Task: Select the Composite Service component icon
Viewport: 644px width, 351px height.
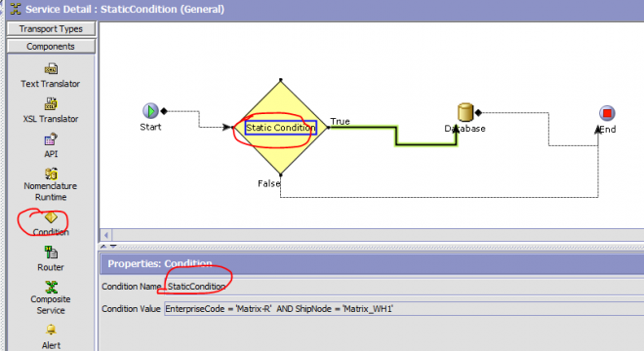Action: coord(51,287)
